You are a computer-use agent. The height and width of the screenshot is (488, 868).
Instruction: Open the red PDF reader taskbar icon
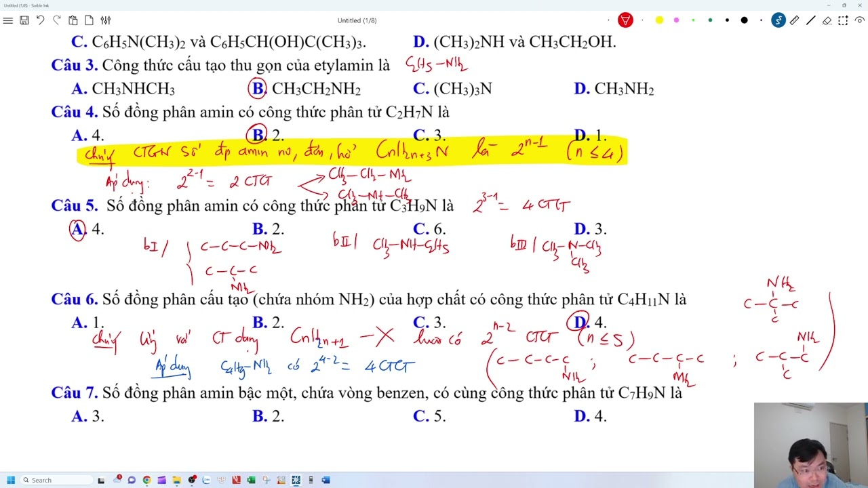[x=236, y=480]
